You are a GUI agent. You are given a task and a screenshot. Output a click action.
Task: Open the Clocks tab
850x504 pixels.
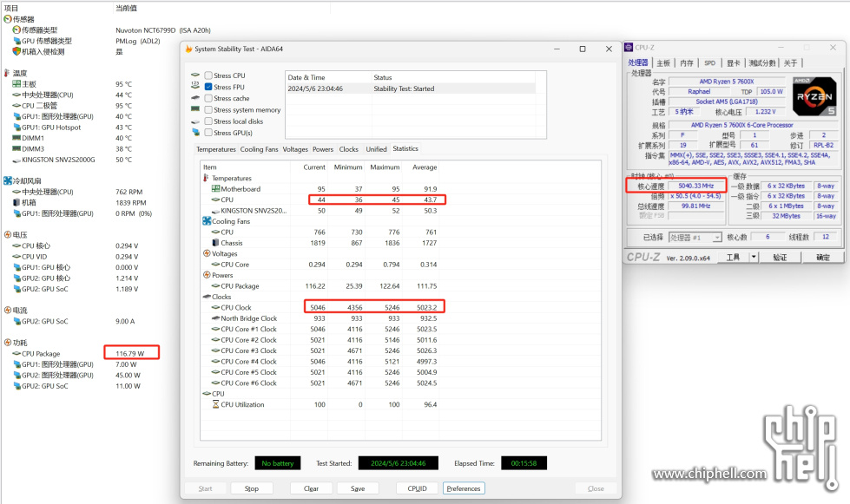point(348,149)
